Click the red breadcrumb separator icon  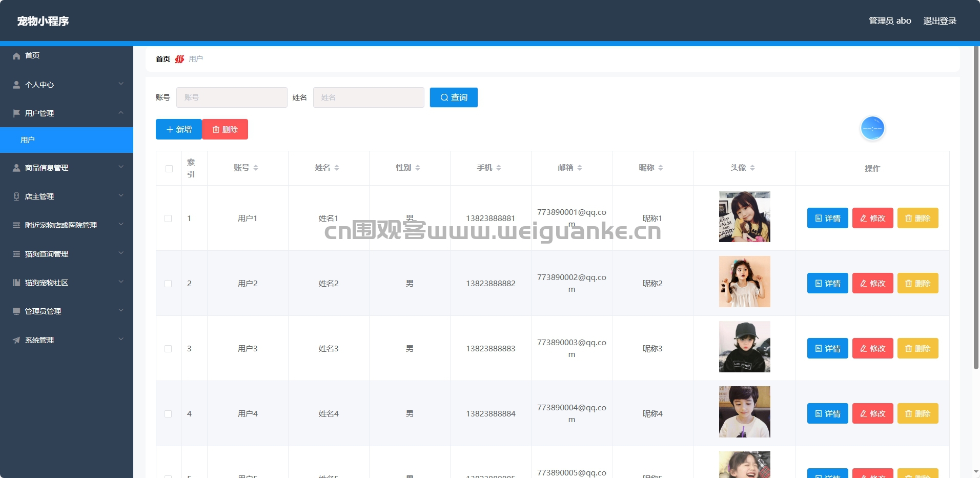point(179,59)
